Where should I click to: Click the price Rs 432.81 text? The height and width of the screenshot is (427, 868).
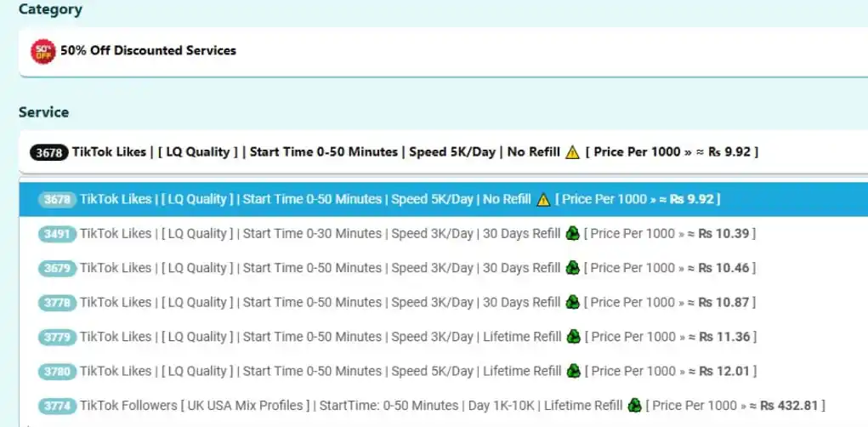click(789, 406)
